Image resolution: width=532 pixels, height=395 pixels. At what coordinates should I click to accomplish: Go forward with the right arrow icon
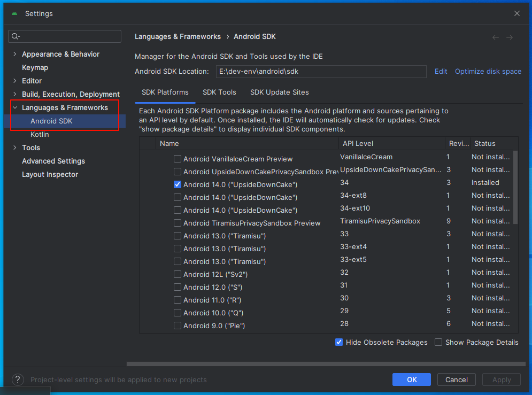[509, 37]
